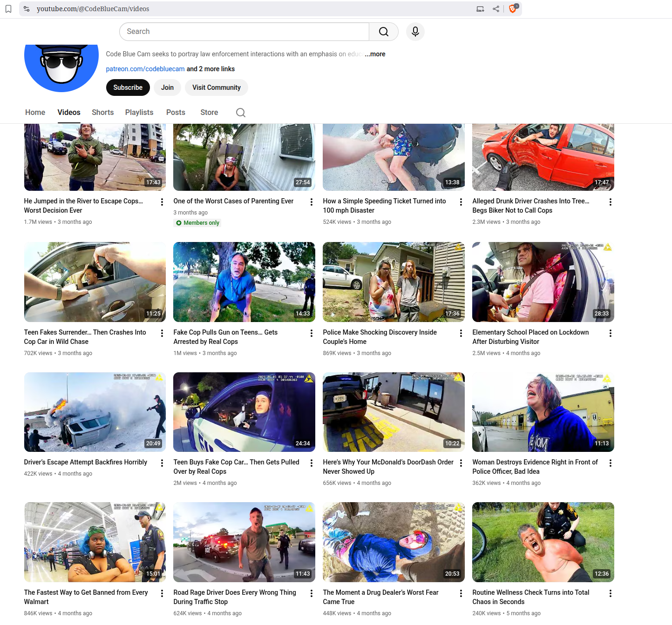Screen dimensions: 672x625
Task: Open options menu for Woman Destroys Evidence video
Action: (x=610, y=463)
